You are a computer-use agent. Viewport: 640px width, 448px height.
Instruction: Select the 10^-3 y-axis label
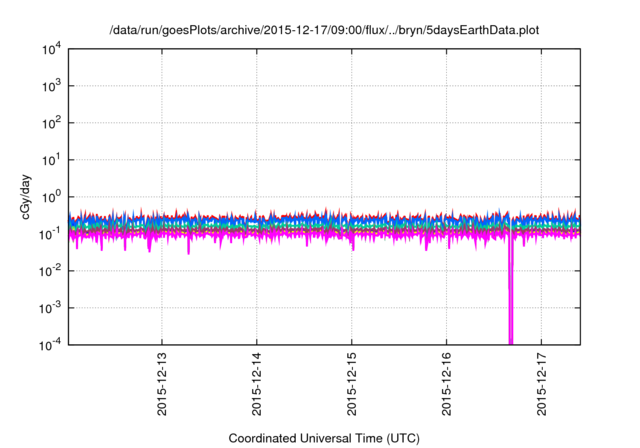pos(50,308)
